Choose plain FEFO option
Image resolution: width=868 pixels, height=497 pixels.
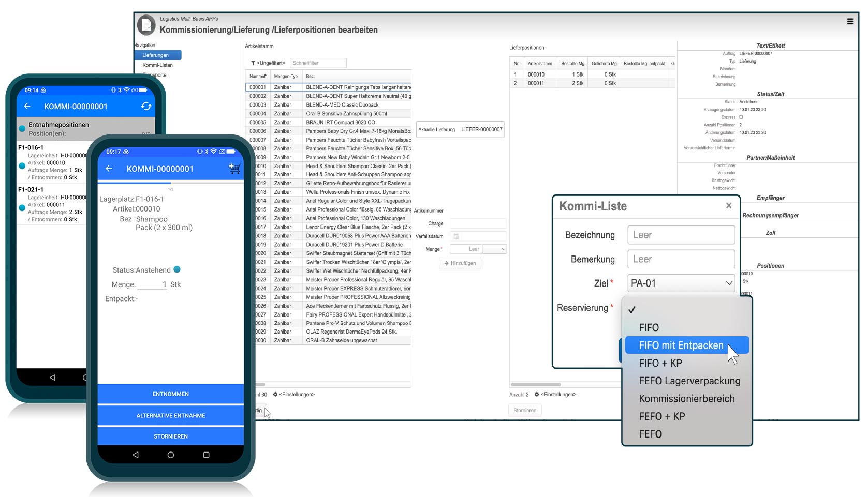pos(687,434)
